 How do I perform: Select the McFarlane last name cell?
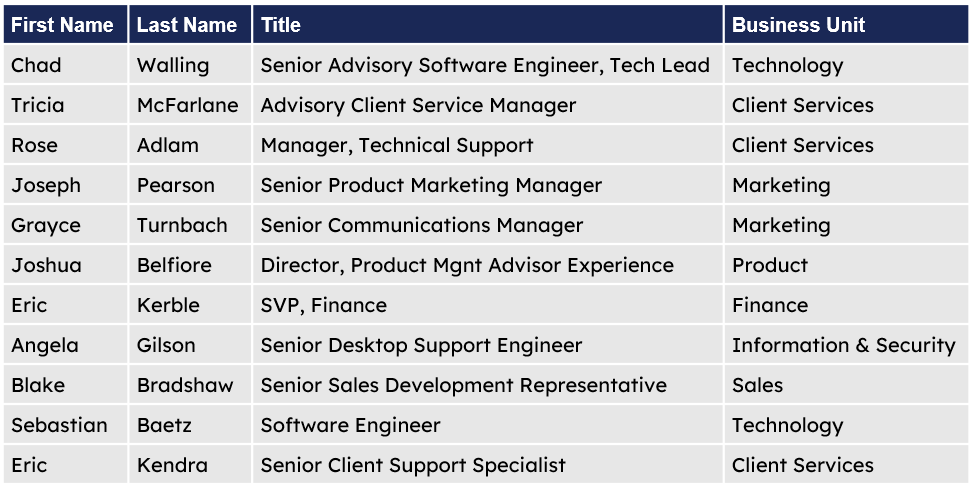pyautogui.click(x=190, y=104)
